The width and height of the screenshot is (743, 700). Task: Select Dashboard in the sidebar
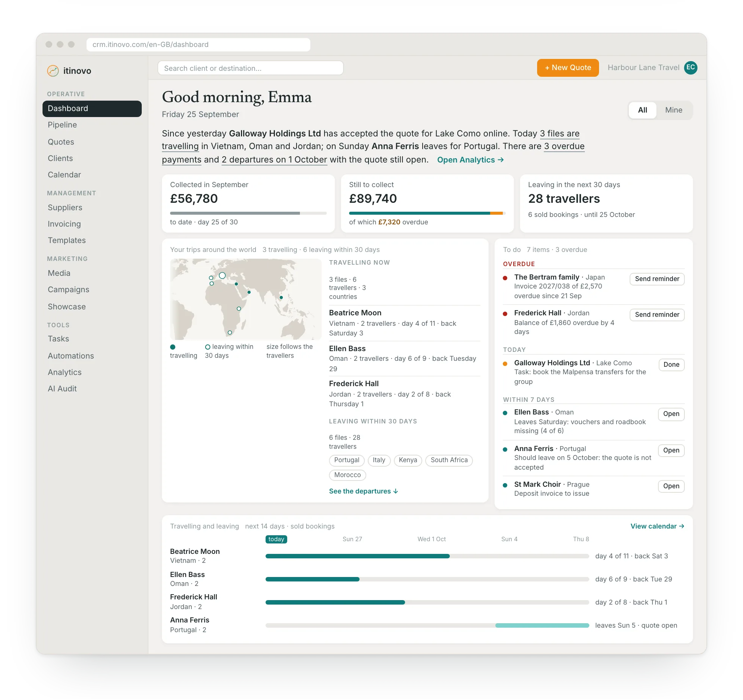tap(92, 109)
